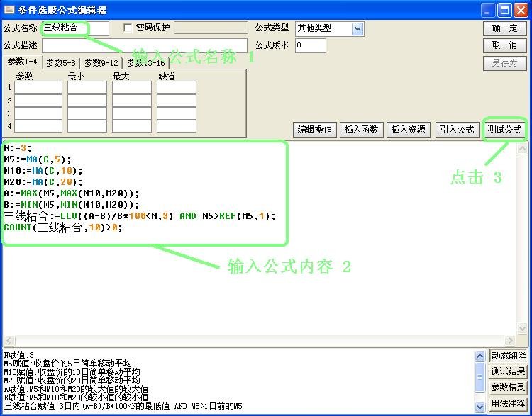This screenshot has width=532, height=416.
Task: Click the translation panel scrollbar thumb
Action: point(480,377)
